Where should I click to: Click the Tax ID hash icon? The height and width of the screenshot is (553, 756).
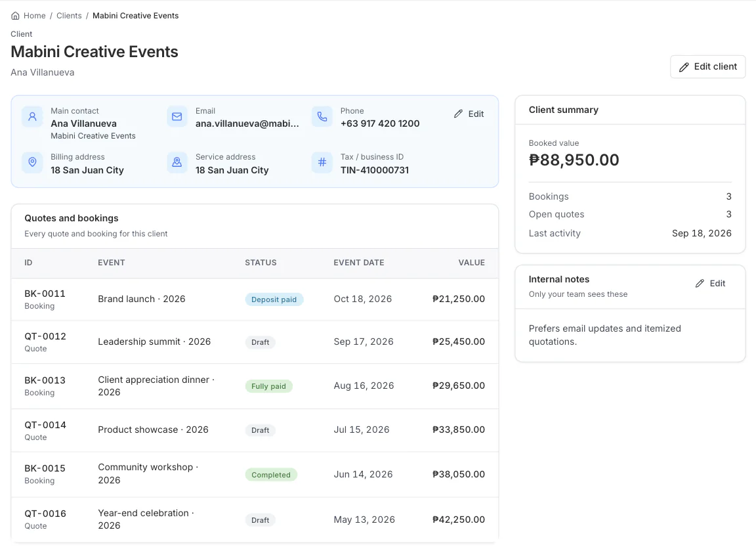(x=322, y=162)
